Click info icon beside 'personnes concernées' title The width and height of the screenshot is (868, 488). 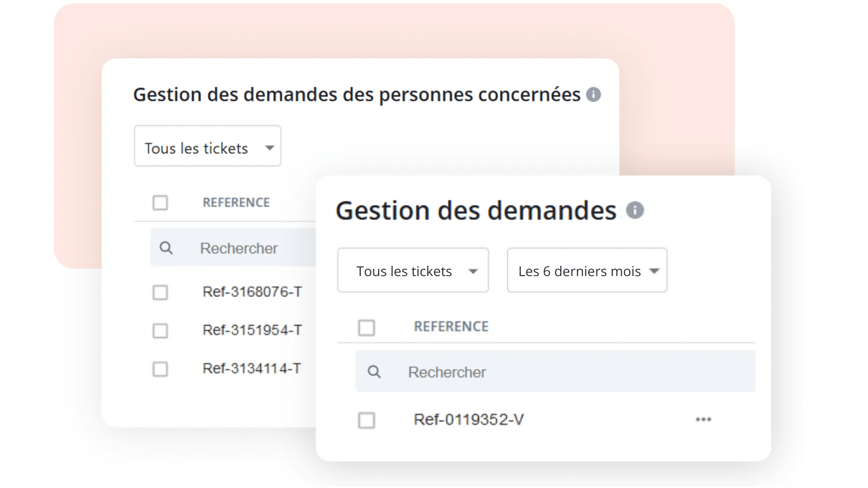click(593, 94)
